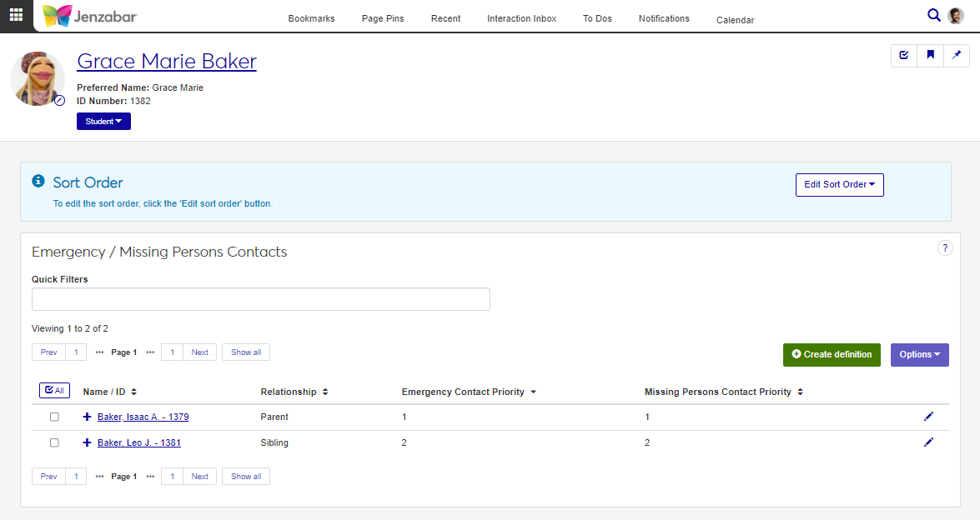
Task: Edit Leo J. Baker row pencil icon
Action: pyautogui.click(x=929, y=442)
